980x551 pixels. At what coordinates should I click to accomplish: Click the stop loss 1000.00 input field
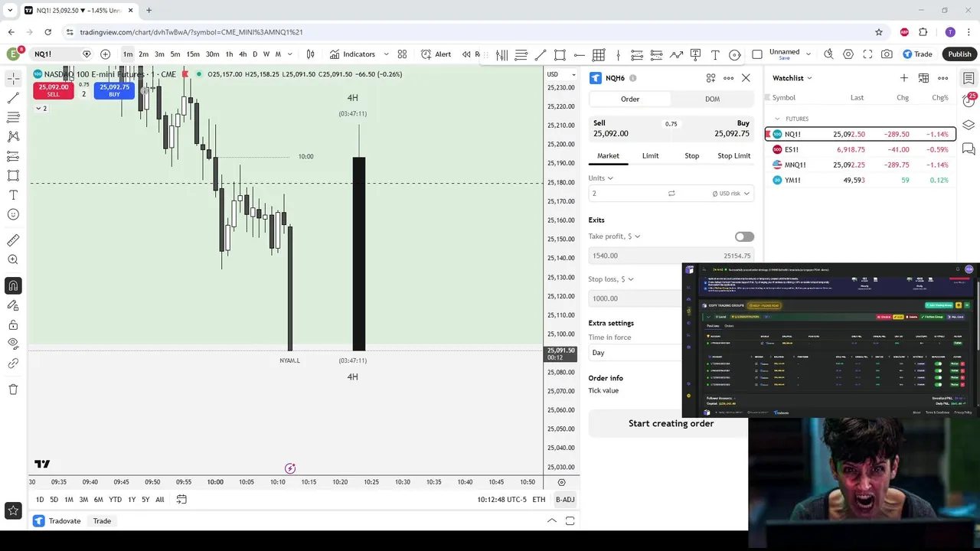634,298
